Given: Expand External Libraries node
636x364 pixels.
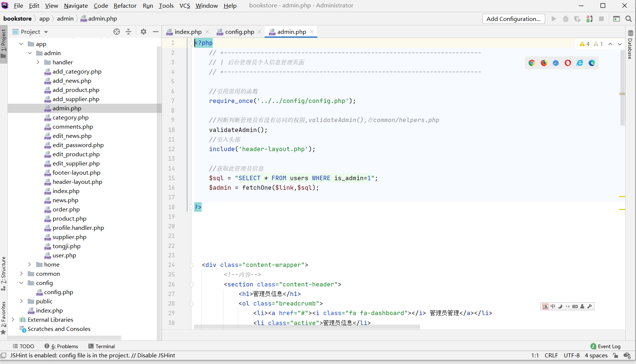Looking at the screenshot, I should (13, 320).
